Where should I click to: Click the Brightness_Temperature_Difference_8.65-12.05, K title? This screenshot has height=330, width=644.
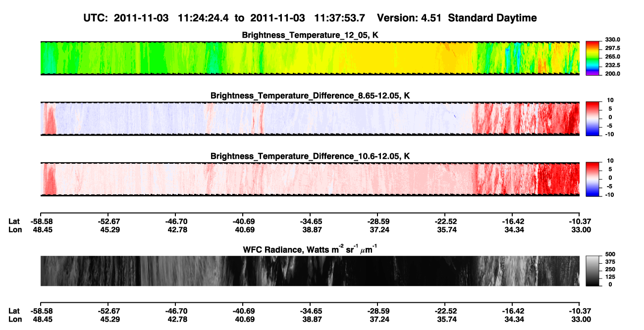point(310,95)
